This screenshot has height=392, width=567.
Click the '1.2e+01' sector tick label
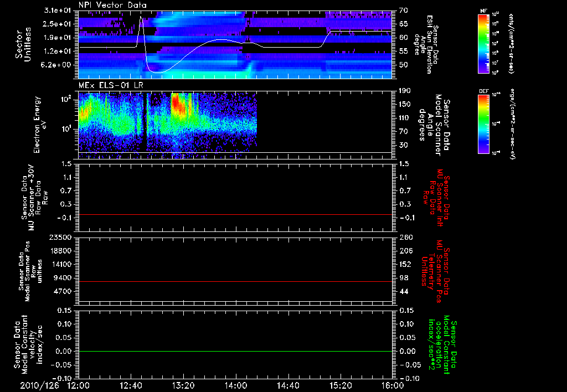pos(59,51)
